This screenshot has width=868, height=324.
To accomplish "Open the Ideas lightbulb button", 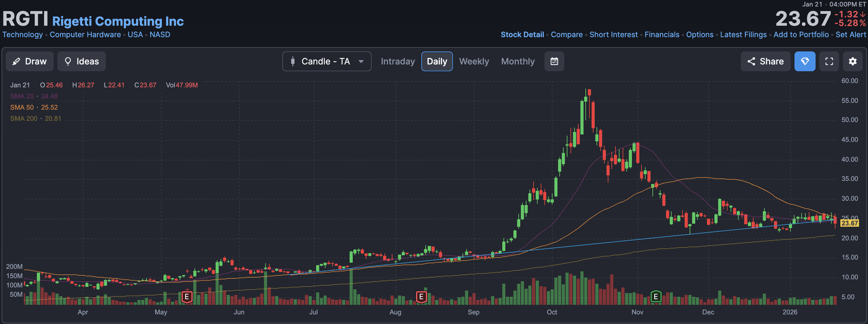I will coord(82,61).
